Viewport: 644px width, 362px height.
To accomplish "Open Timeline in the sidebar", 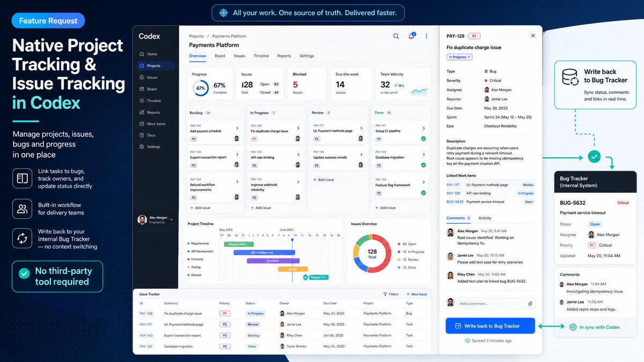I will (155, 101).
